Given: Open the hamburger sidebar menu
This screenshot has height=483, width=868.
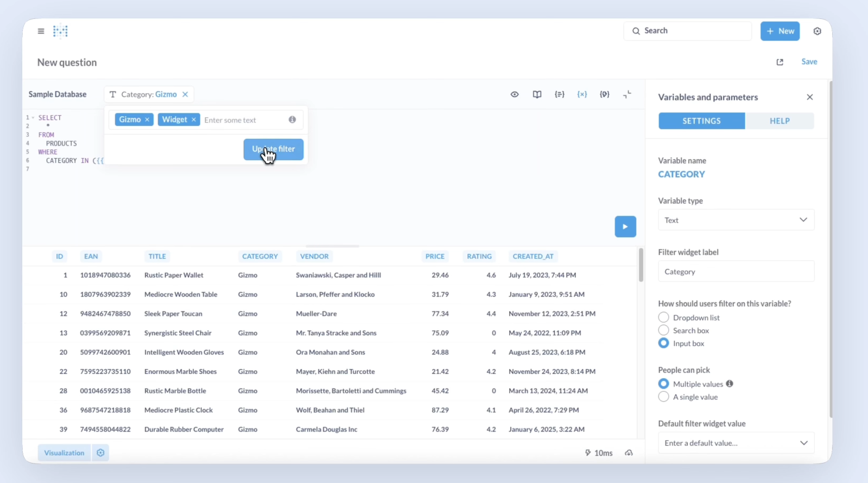Looking at the screenshot, I should point(41,31).
